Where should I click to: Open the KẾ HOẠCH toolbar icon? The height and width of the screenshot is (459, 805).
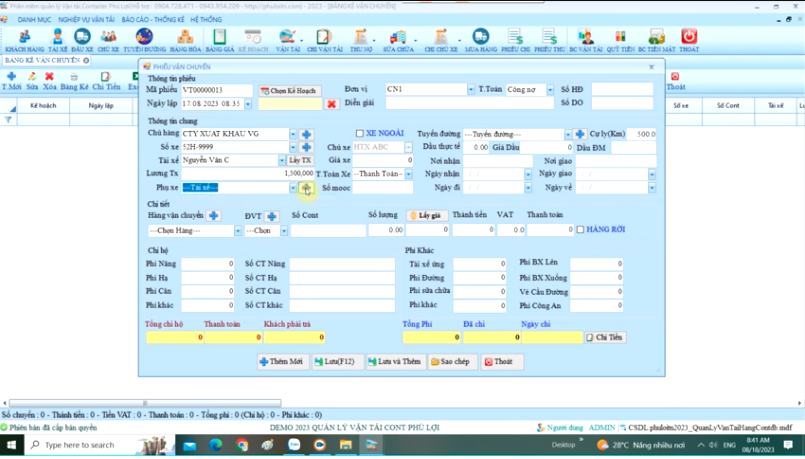click(253, 41)
